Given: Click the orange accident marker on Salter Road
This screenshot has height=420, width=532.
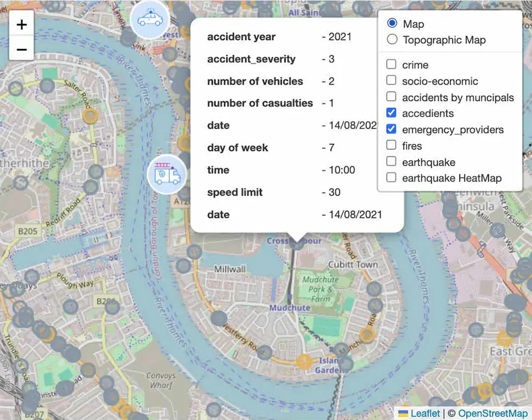Looking at the screenshot, I should tap(90, 116).
